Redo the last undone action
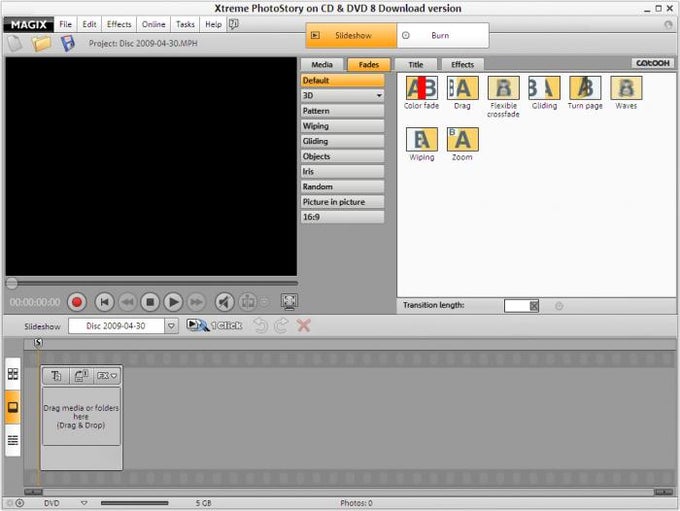This screenshot has height=511, width=680. point(281,325)
